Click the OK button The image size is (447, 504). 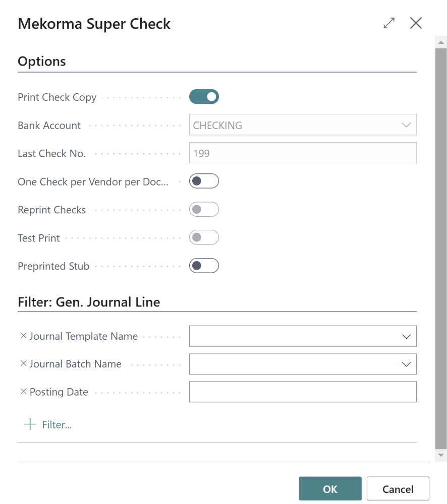[330, 488]
